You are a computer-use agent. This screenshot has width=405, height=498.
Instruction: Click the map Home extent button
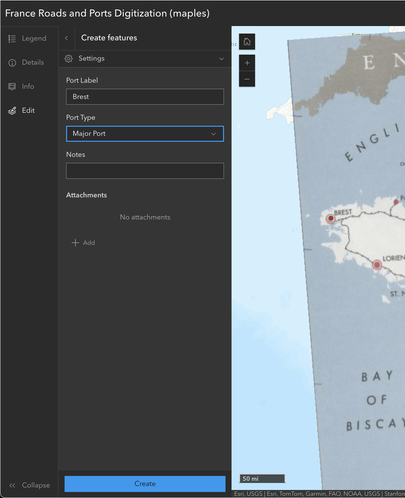pos(247,42)
